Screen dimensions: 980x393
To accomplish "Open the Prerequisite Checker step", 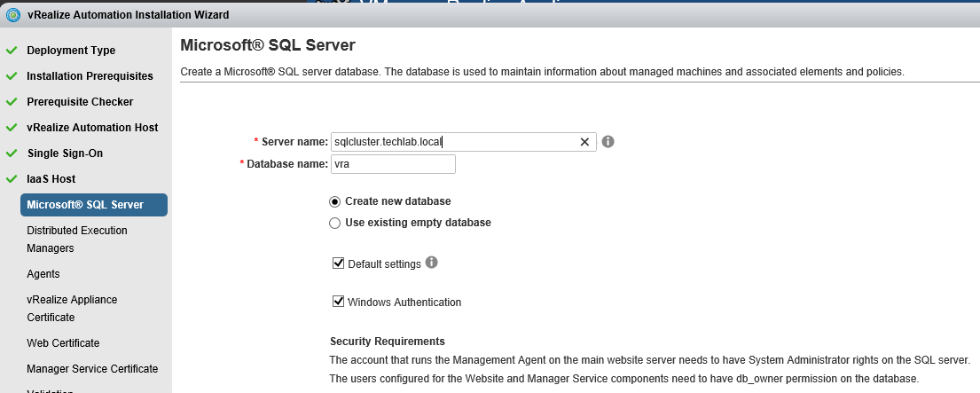I will pos(80,101).
